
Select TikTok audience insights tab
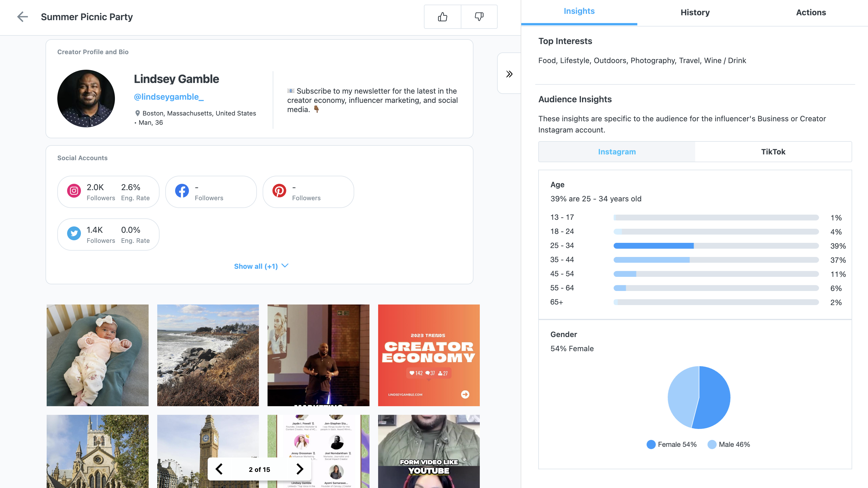click(x=773, y=152)
